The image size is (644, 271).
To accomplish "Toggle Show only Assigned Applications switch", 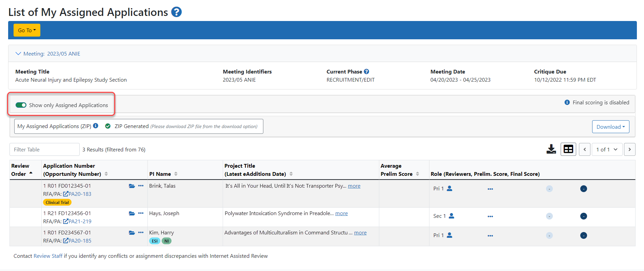I will coord(21,105).
